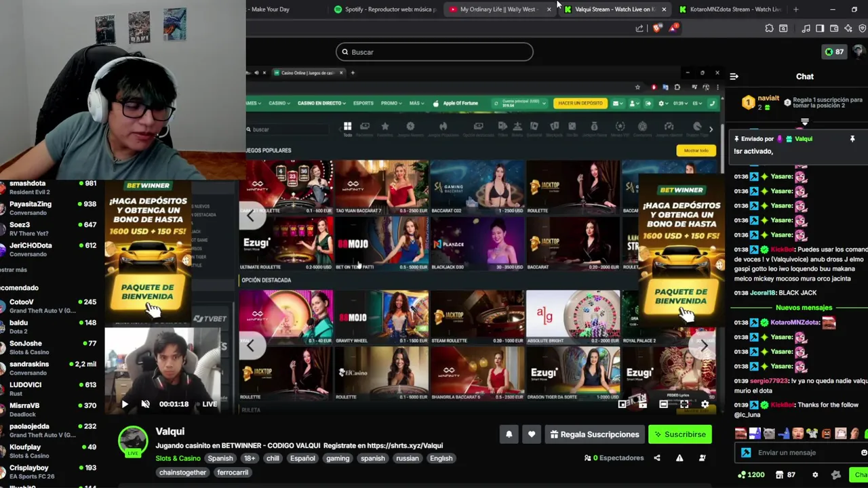
Task: Open the MÁS dropdown in streamed casino
Action: (416, 103)
